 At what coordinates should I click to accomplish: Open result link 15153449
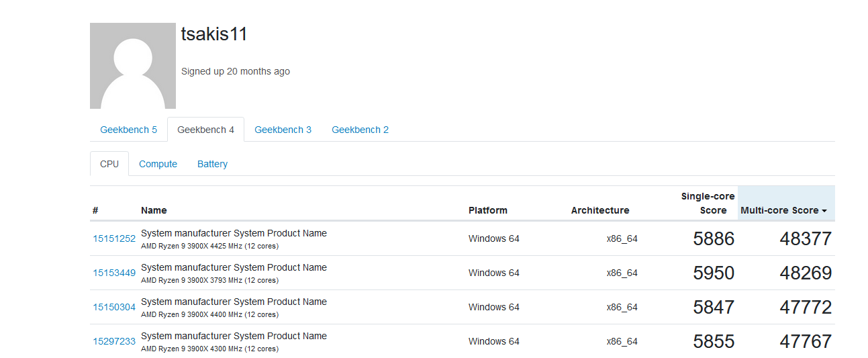click(x=114, y=273)
